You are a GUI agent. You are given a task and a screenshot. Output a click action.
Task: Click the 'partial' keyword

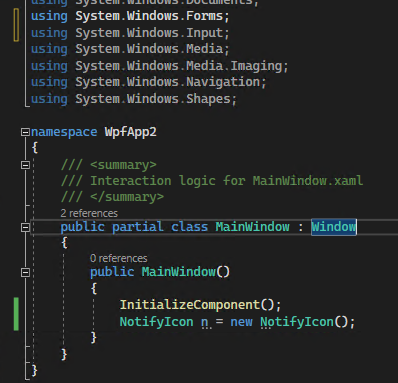click(x=138, y=227)
